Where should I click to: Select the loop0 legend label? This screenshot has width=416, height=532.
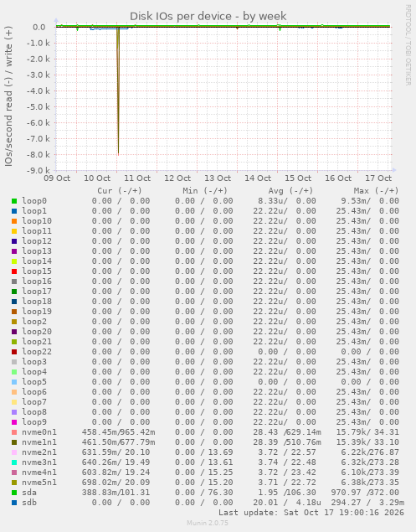click(x=34, y=201)
